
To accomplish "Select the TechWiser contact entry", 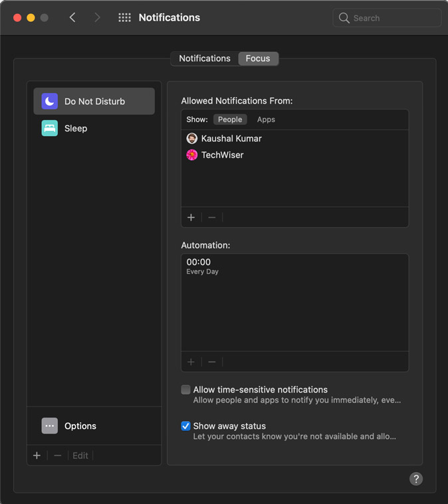I will pyautogui.click(x=222, y=155).
